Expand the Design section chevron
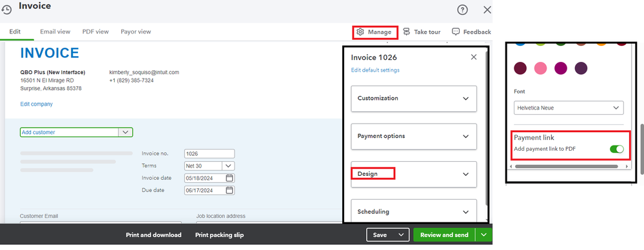Screen dimensions: 644x250 pos(465,174)
